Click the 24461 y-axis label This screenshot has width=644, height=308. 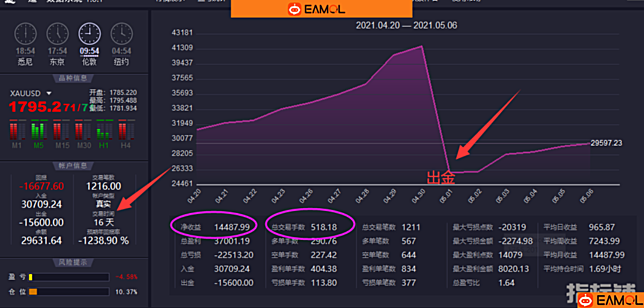(183, 184)
